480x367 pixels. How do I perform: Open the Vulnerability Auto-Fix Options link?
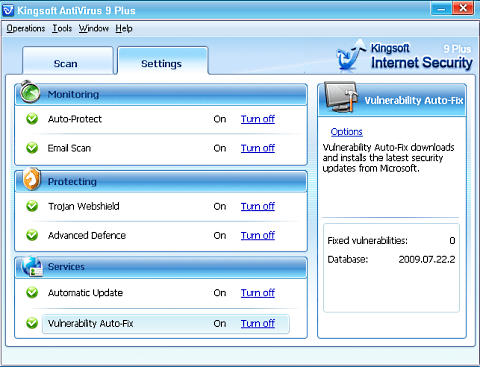(346, 132)
